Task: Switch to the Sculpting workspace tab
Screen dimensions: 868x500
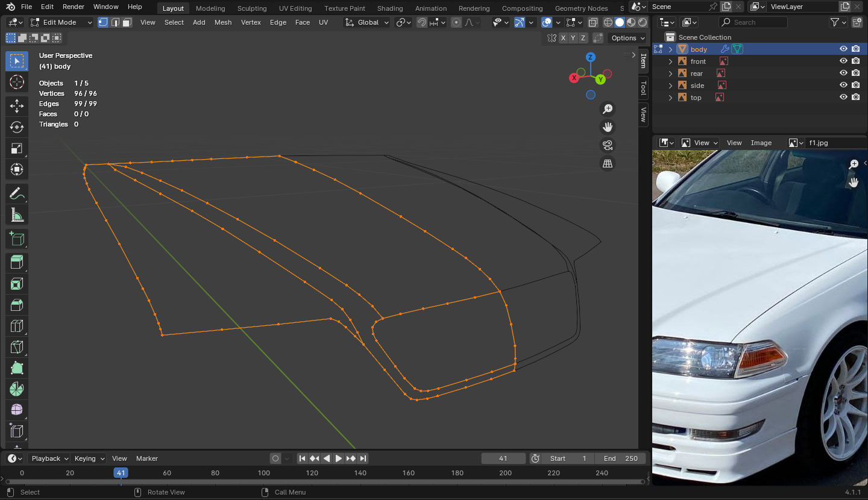Action: pos(251,8)
